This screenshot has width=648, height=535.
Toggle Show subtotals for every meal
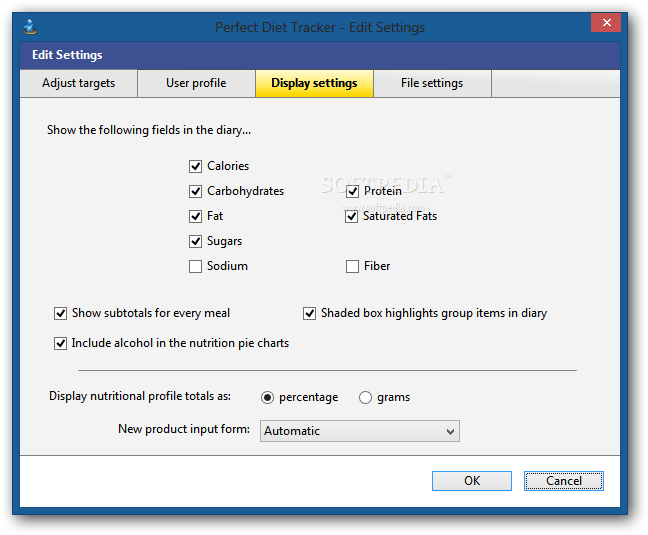(x=60, y=313)
